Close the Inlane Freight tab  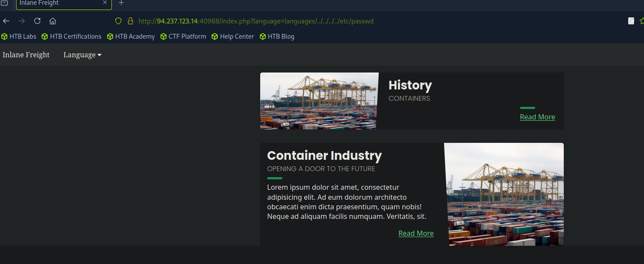tap(105, 3)
